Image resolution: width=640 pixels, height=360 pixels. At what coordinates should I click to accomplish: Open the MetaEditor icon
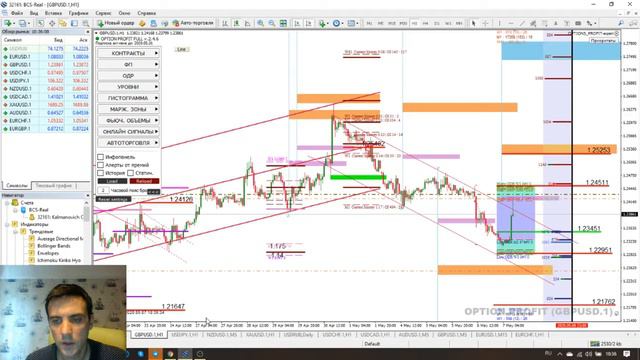pyautogui.click(x=142, y=23)
